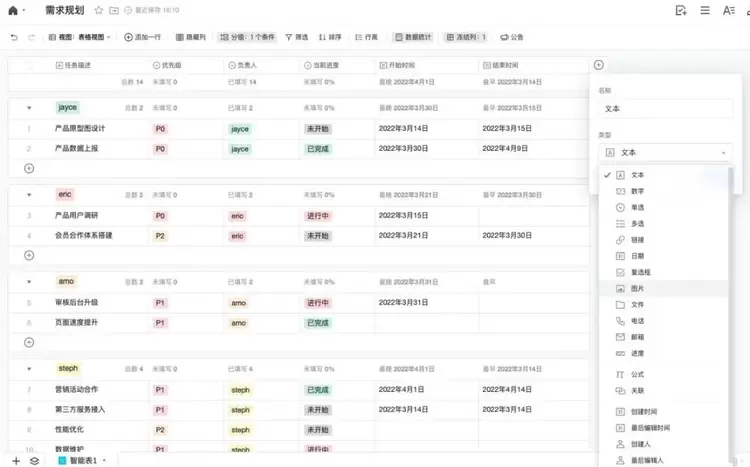Click the 结束时间 column header

[500, 65]
